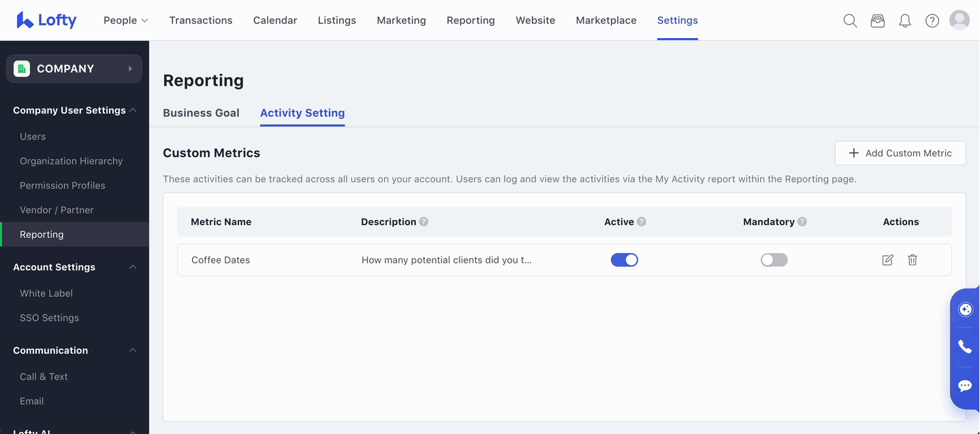Image resolution: width=980 pixels, height=434 pixels.
Task: Click the phone icon in the floating sidebar
Action: pyautogui.click(x=964, y=347)
